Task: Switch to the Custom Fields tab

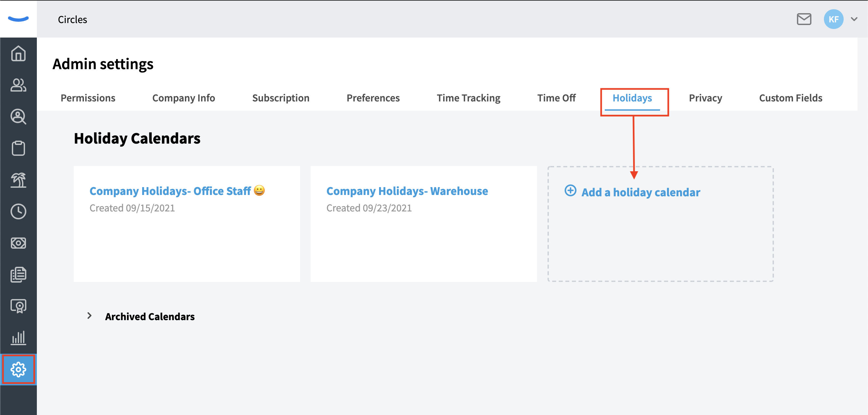Action: tap(790, 98)
